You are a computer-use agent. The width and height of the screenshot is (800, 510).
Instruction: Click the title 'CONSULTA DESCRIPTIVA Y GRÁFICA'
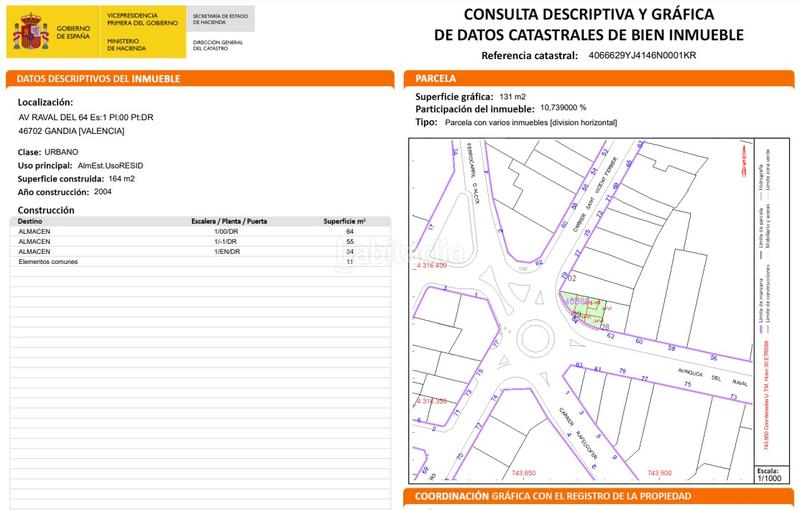click(589, 14)
